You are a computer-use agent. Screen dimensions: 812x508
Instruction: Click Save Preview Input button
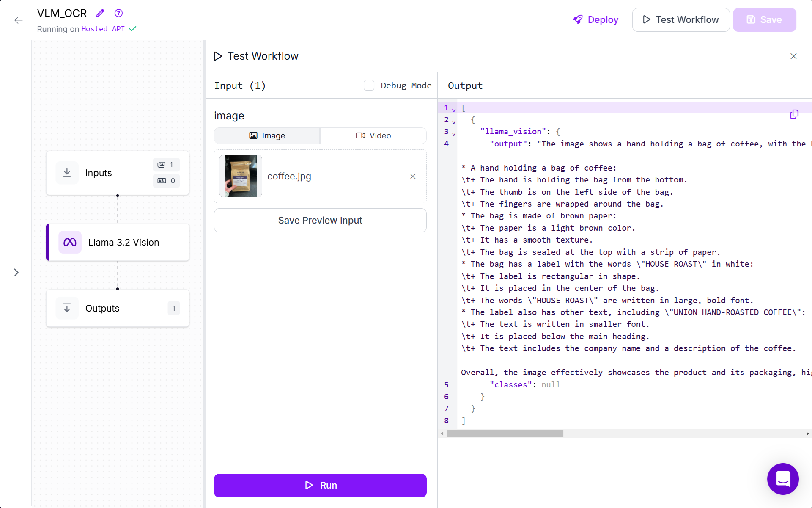pos(320,220)
